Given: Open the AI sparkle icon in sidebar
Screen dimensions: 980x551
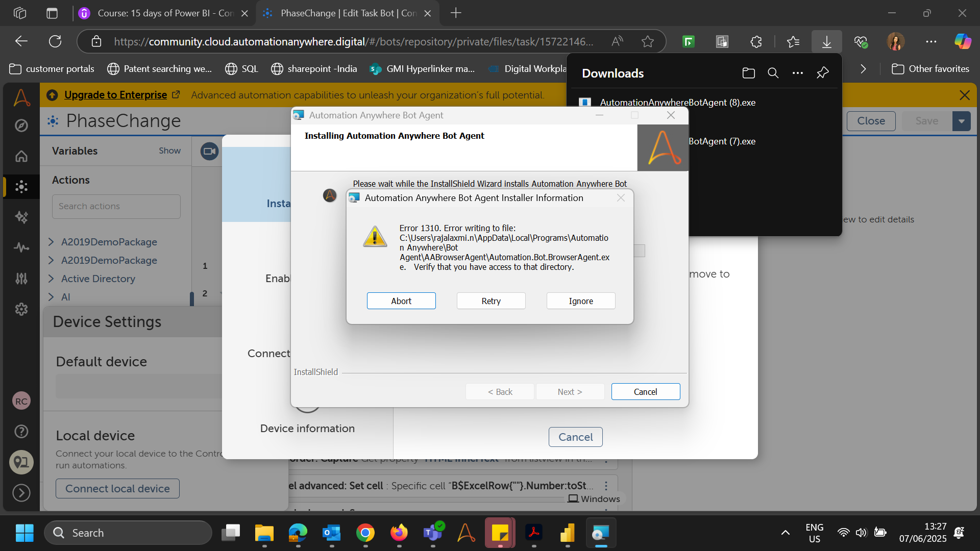Looking at the screenshot, I should point(21,217).
